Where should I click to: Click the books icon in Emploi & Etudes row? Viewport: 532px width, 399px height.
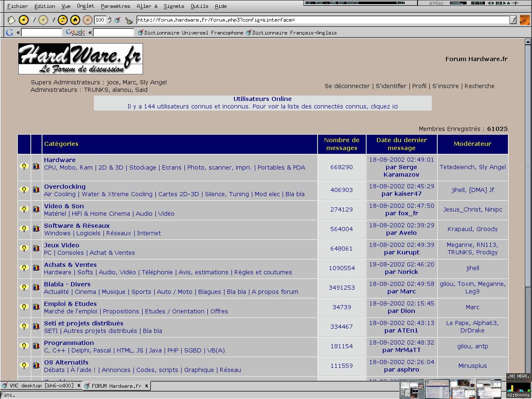pos(36,307)
